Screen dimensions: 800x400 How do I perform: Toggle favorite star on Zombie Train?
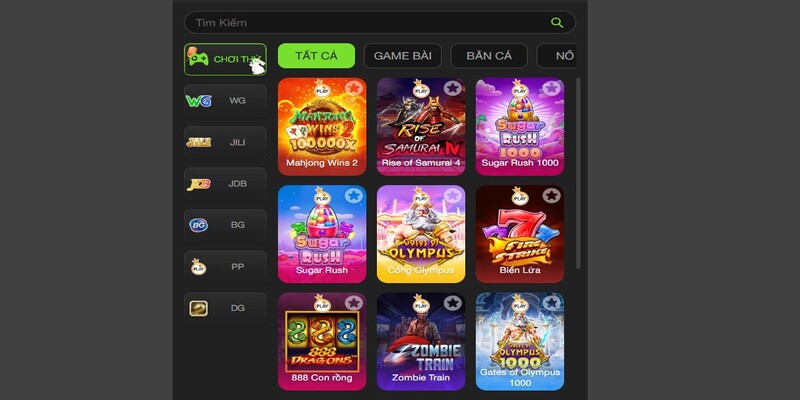(x=452, y=303)
